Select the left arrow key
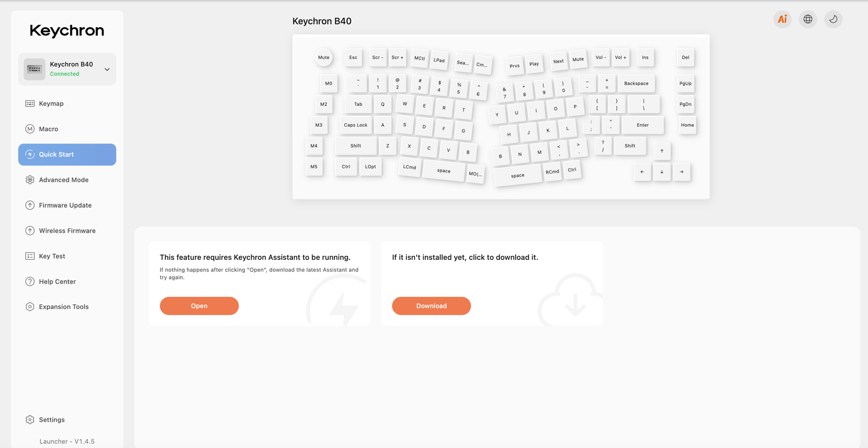 pyautogui.click(x=642, y=172)
